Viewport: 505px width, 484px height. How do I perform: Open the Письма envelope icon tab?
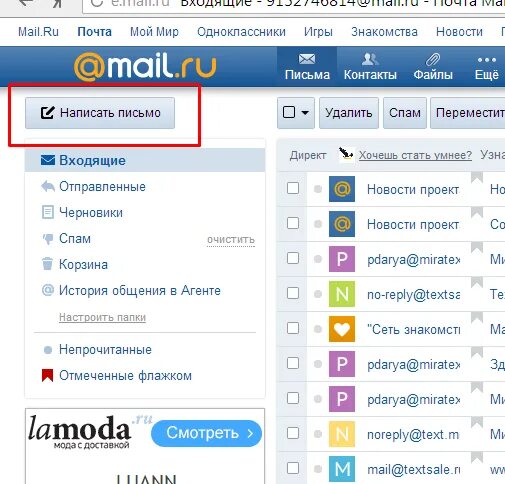click(x=307, y=59)
